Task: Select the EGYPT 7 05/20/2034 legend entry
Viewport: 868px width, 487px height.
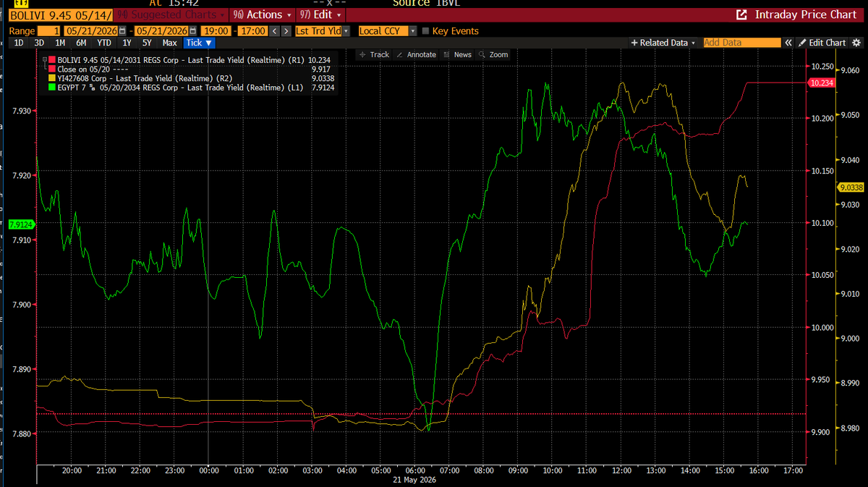Action: point(182,88)
